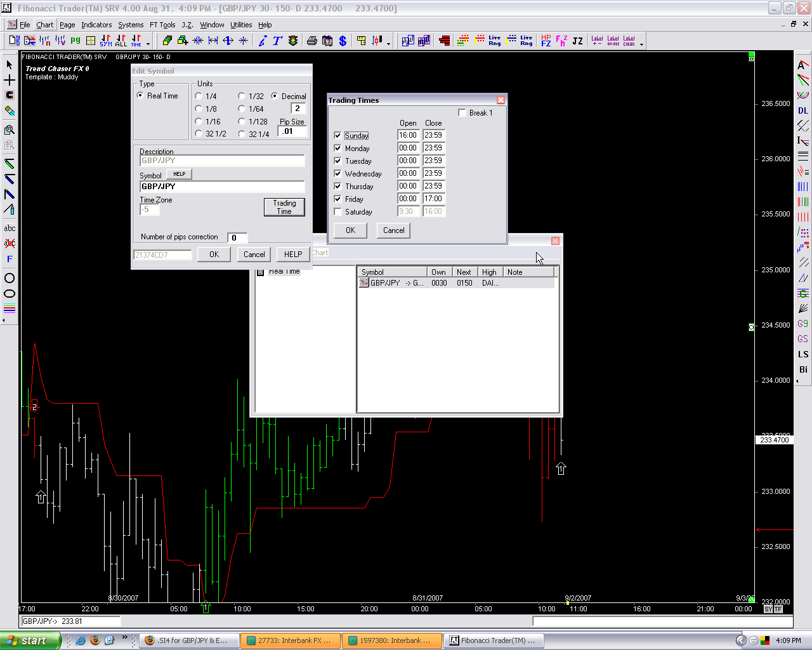812x650 pixels.
Task: Click the HP FZ toolbar icon
Action: (x=546, y=41)
